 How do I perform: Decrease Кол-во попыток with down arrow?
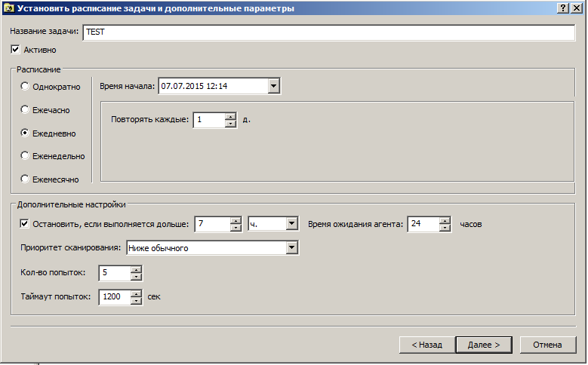[136, 277]
